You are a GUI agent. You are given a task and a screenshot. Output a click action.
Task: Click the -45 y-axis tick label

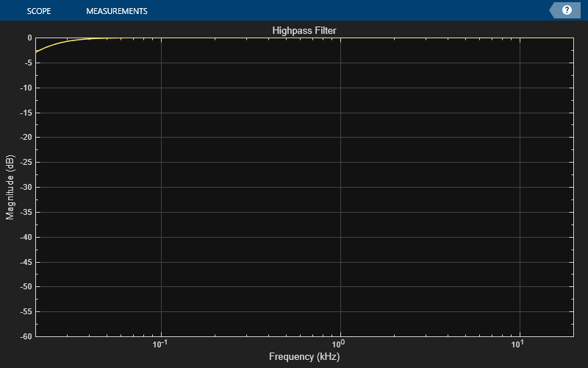point(26,262)
